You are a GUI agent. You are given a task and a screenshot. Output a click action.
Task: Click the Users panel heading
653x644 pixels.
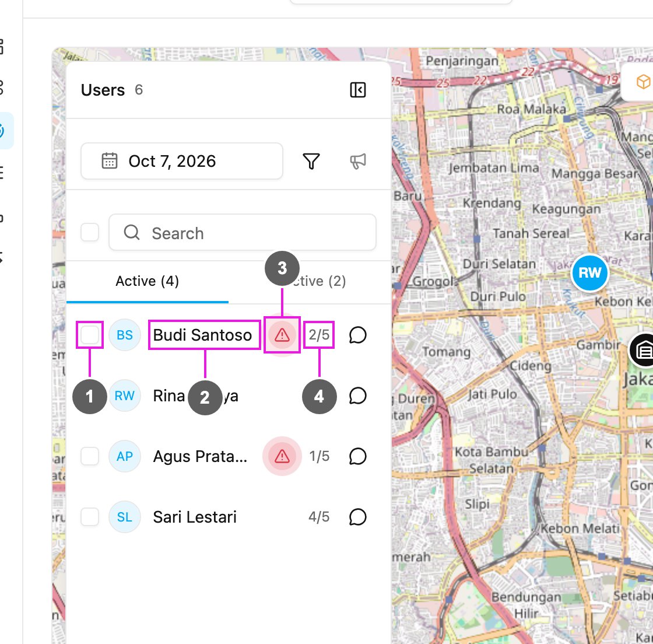pyautogui.click(x=103, y=90)
